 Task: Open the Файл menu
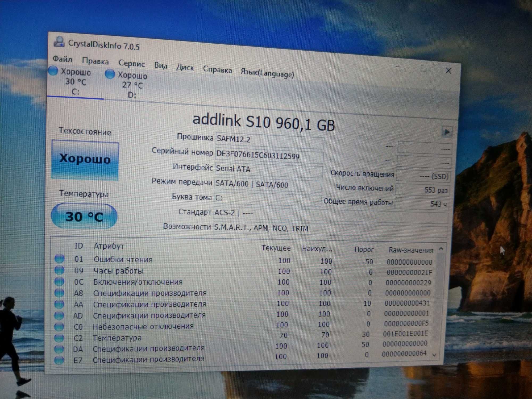click(63, 59)
